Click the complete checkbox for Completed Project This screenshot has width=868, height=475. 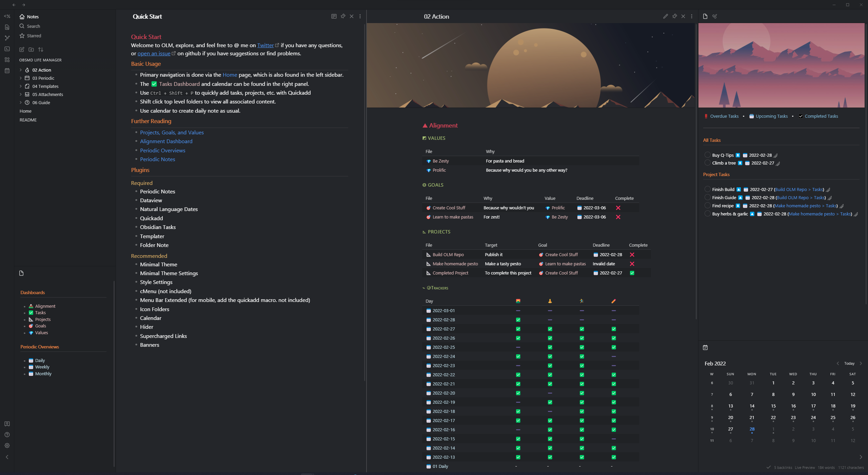[632, 273]
